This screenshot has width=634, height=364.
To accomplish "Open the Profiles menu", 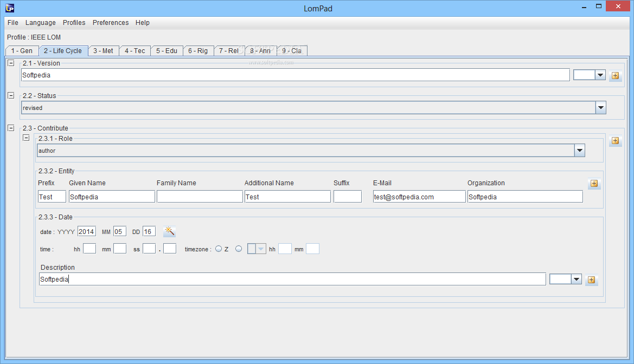I will tap(74, 23).
